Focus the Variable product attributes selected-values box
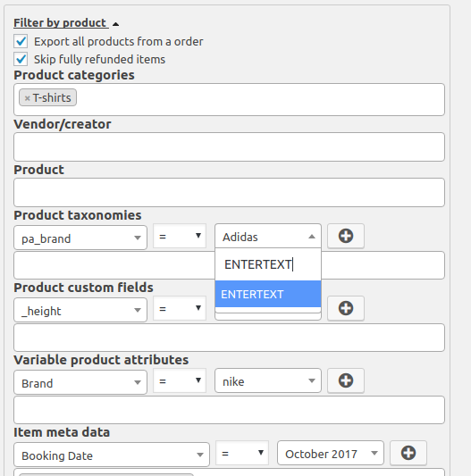 pyautogui.click(x=229, y=410)
